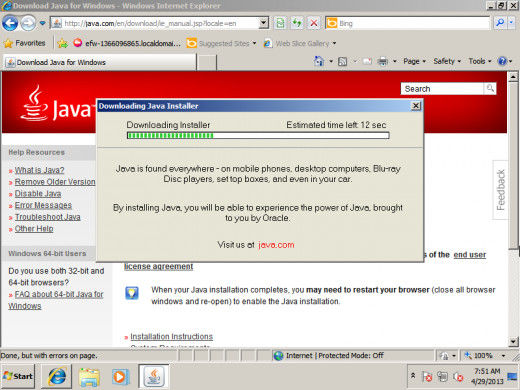Open FAQ about 64-bit Java for Windows
This screenshot has width=520, height=390.
pyautogui.click(x=56, y=300)
